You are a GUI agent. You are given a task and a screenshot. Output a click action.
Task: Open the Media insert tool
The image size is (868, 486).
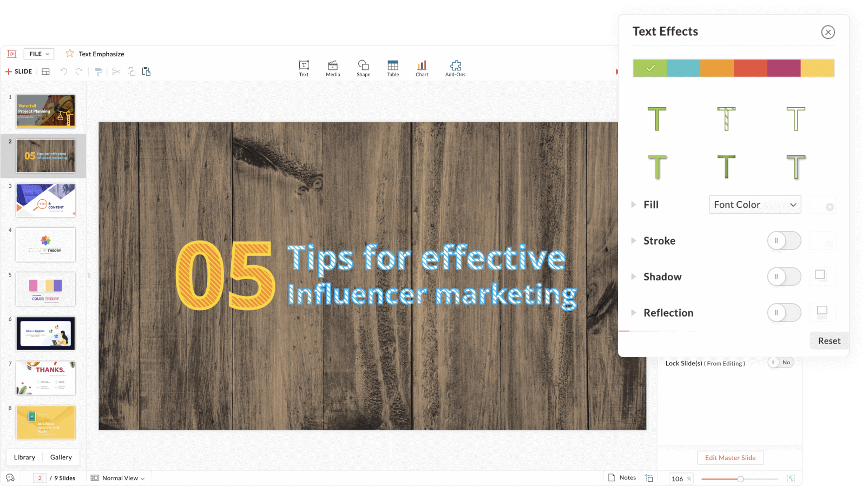[x=333, y=68]
